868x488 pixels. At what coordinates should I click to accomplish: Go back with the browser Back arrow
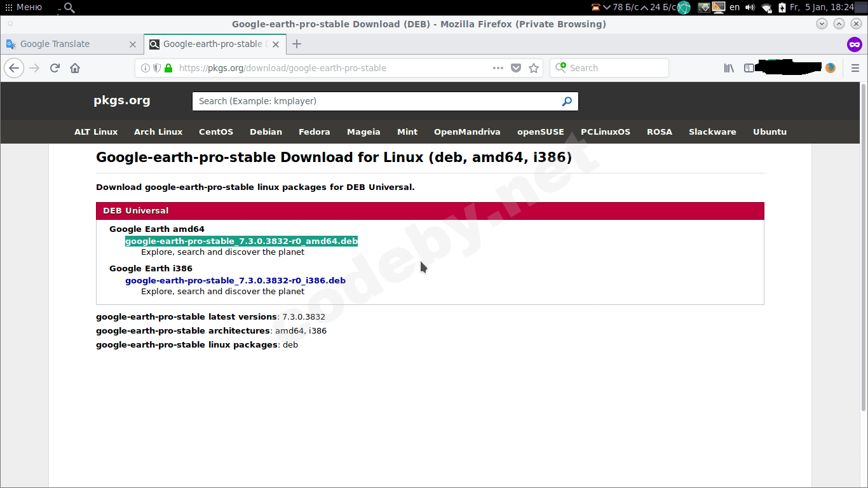coord(15,68)
